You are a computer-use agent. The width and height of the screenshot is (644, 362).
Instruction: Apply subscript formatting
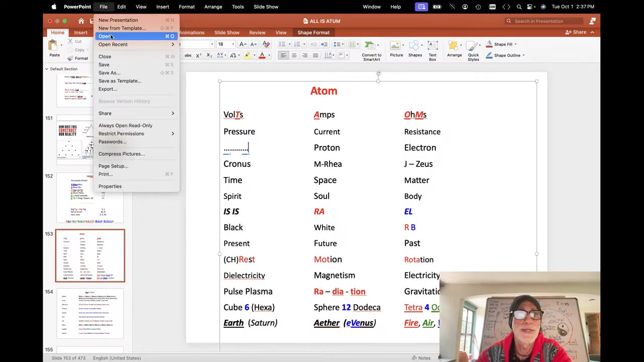209,55
